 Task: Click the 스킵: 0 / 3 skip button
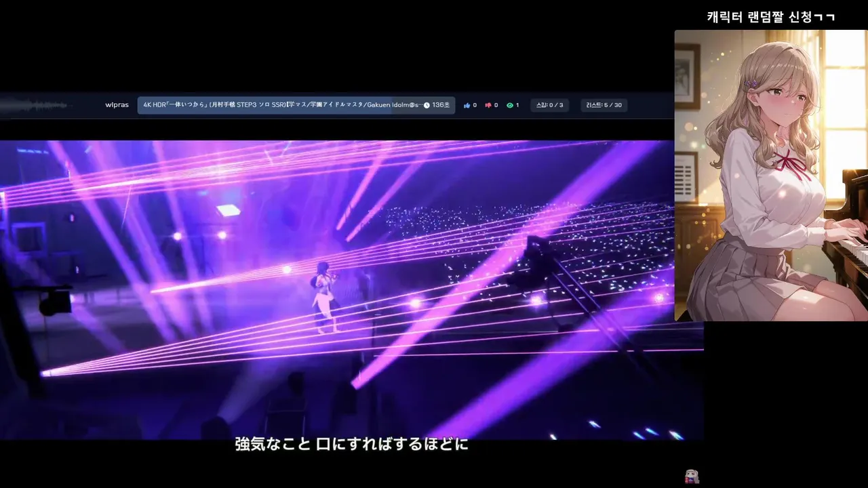pos(549,105)
